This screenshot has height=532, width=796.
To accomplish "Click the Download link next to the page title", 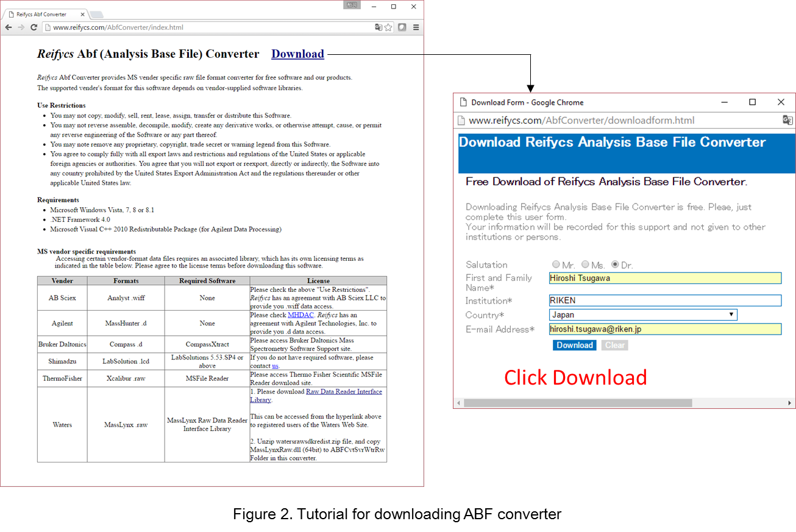I will click(297, 54).
